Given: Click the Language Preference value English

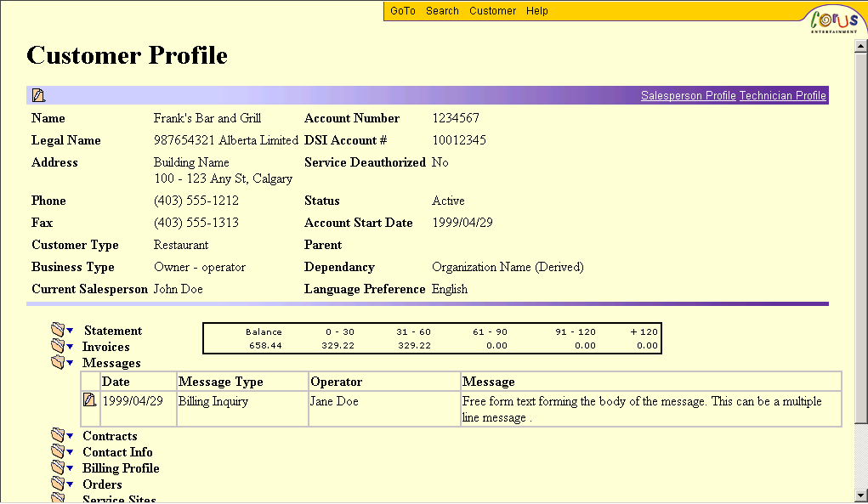Looking at the screenshot, I should [450, 289].
